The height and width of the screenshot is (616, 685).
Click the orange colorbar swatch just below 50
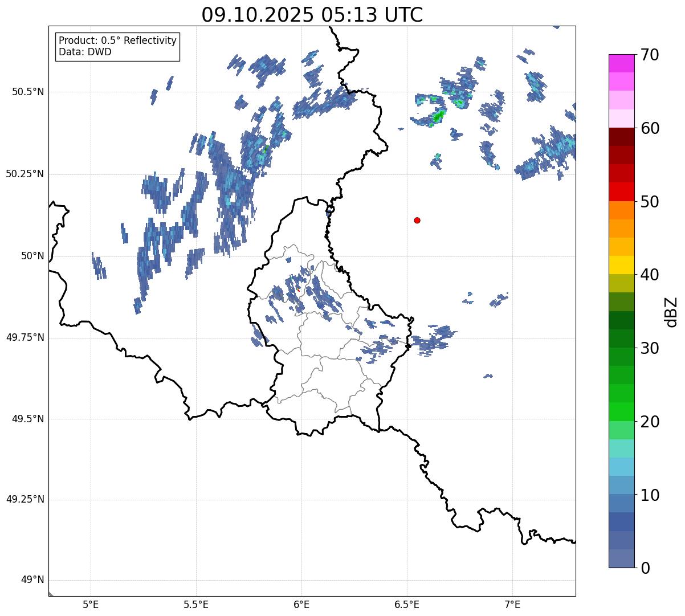tap(622, 210)
